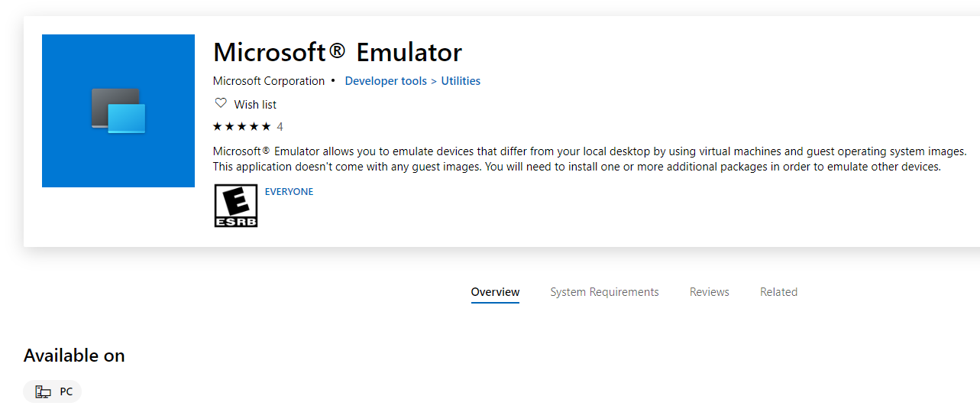Image resolution: width=980 pixels, height=419 pixels.
Task: Click the Available on heading
Action: tap(74, 356)
